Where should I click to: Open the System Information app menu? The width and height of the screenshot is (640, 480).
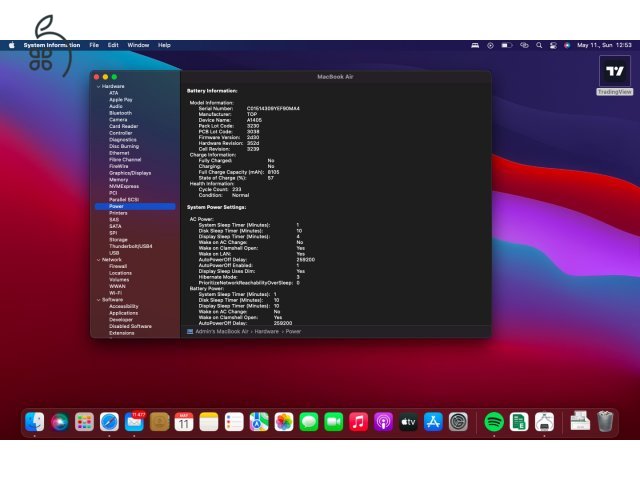tap(52, 45)
